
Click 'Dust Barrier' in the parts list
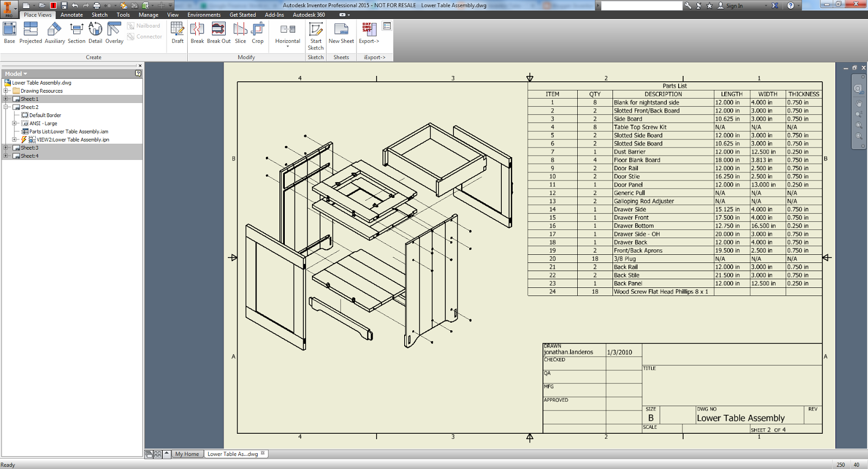point(629,152)
